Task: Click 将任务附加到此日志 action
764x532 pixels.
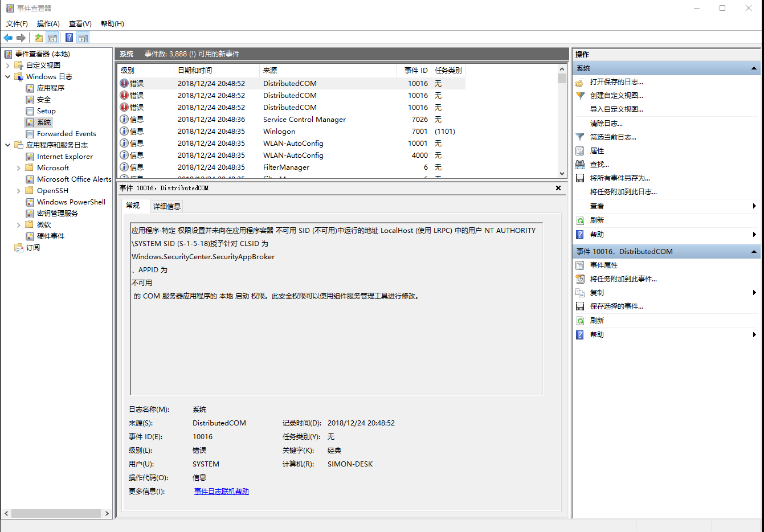Action: point(623,192)
